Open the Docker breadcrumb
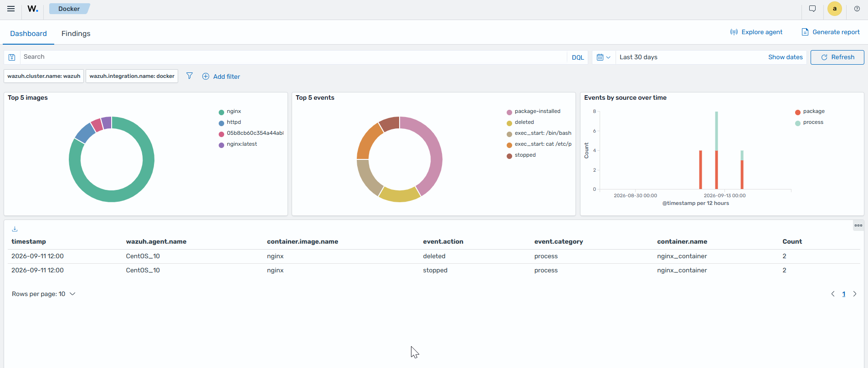This screenshot has width=868, height=368. point(69,9)
